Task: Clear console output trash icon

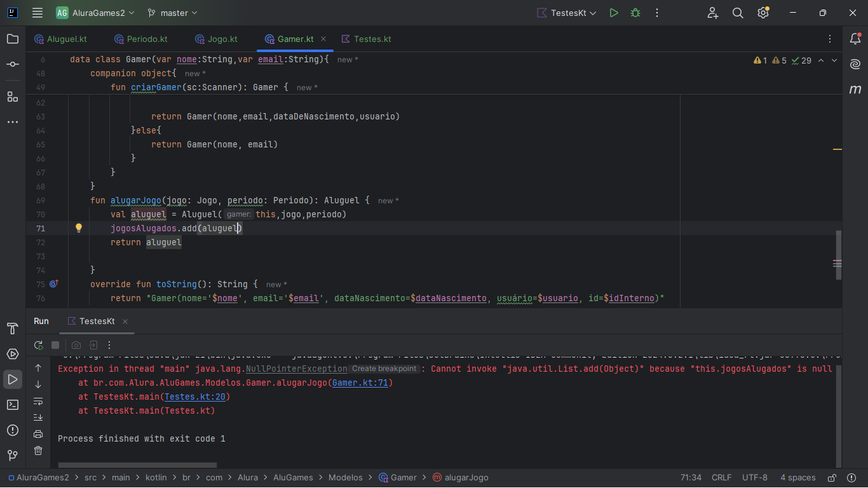Action: coord(38,451)
